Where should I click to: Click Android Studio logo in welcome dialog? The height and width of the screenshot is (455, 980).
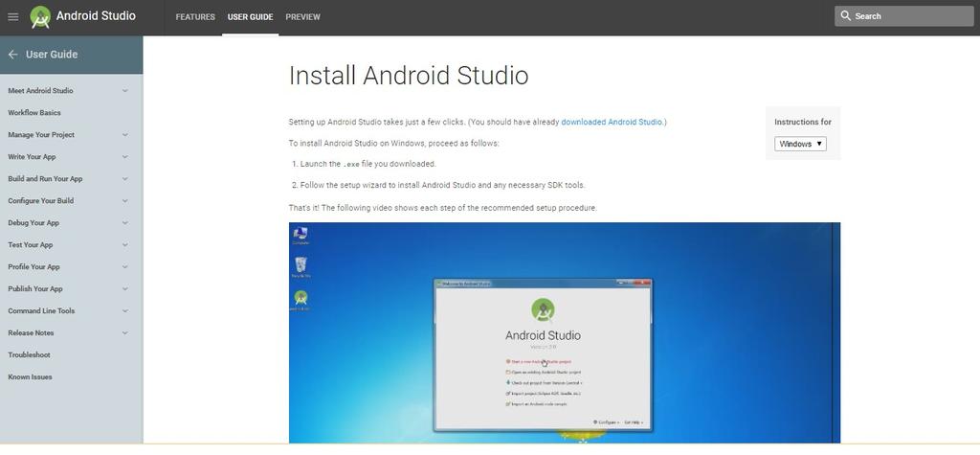coord(543,309)
